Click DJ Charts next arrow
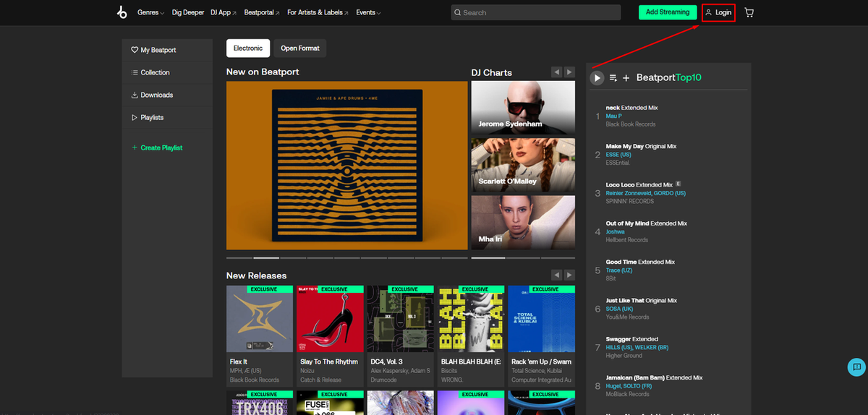This screenshot has height=415, width=868. 569,72
